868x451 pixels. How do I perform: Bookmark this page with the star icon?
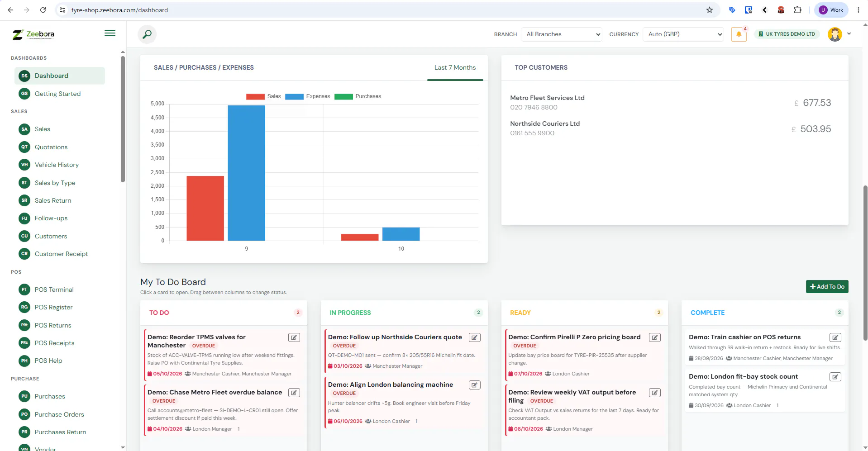(x=710, y=10)
